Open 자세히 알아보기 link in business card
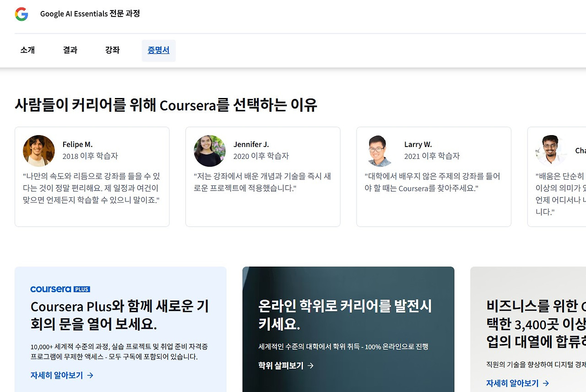Screen dimensions: 586x392 [517, 383]
